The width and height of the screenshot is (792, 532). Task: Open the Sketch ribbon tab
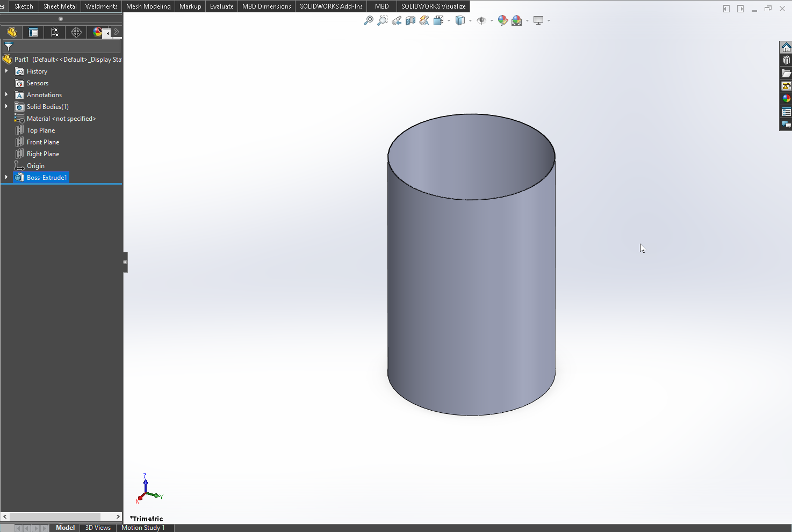[24, 6]
